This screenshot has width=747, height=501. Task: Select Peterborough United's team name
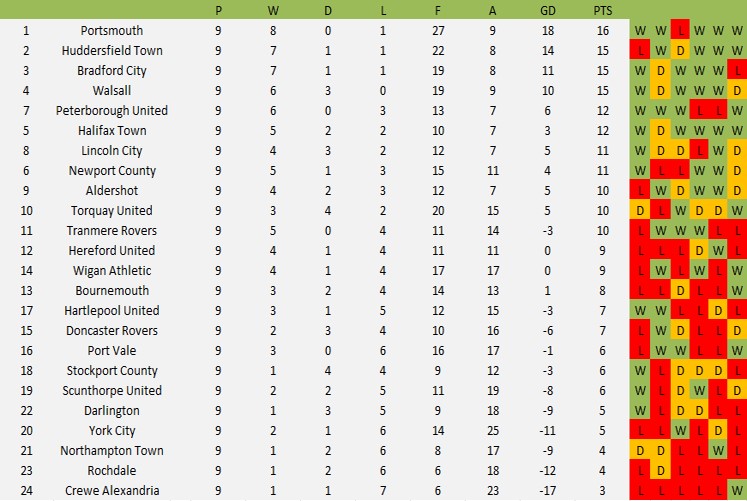pos(111,110)
